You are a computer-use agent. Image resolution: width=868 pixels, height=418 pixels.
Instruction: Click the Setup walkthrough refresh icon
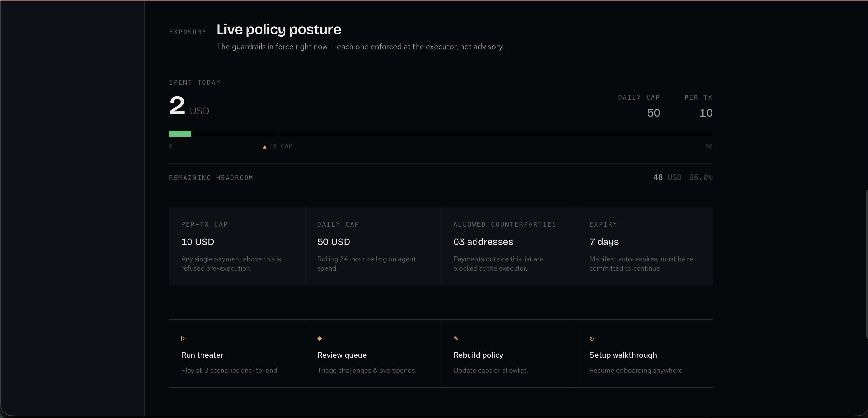(x=592, y=339)
